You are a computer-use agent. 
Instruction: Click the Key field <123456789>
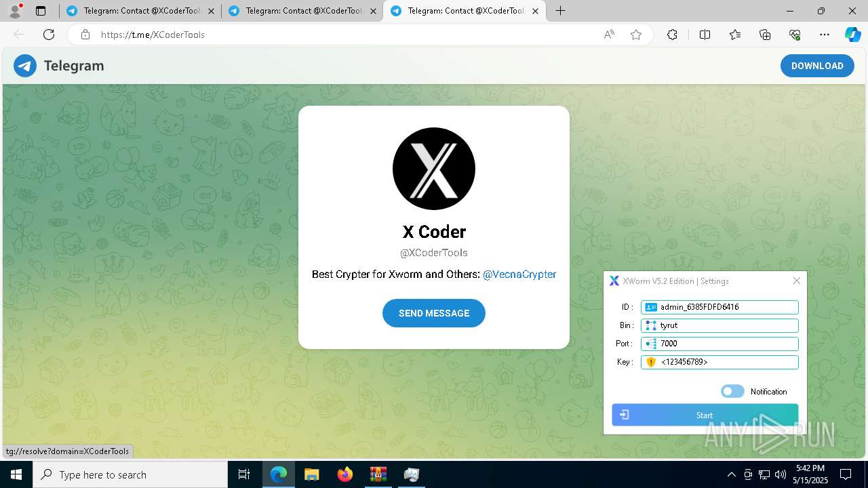coord(719,362)
